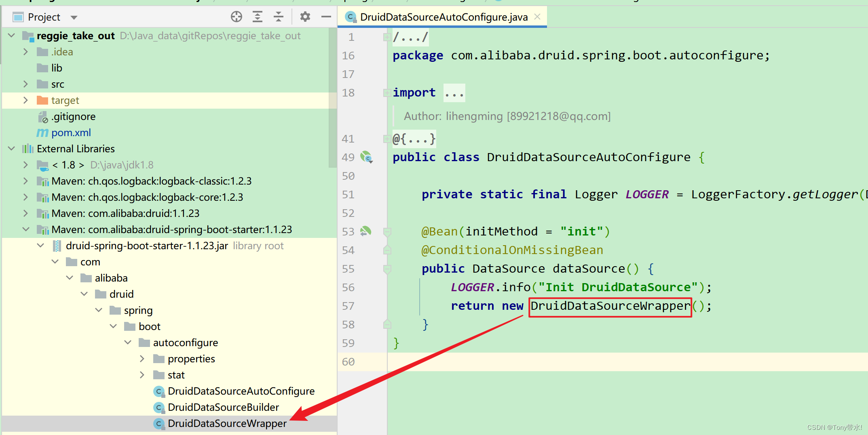Image resolution: width=868 pixels, height=435 pixels.
Task: Click the class name DruidDataSourceAutoConfigure on line 49
Action: (589, 157)
